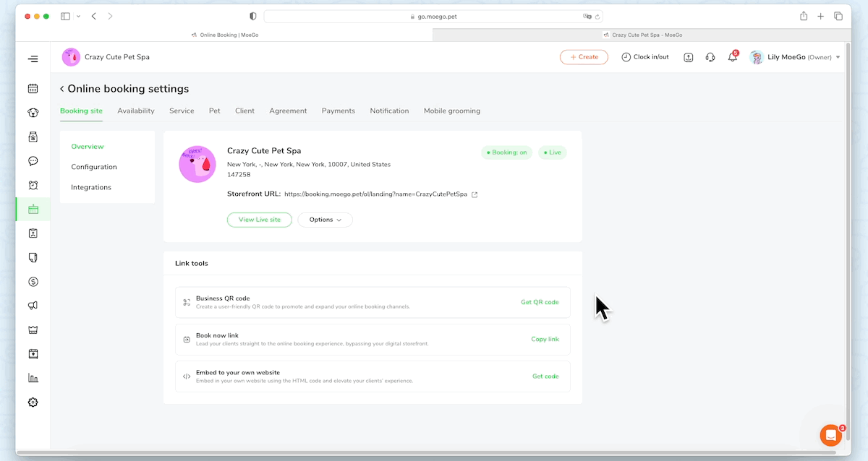Open the paw-print clipboard sidebar icon
This screenshot has height=461, width=868.
click(33, 137)
